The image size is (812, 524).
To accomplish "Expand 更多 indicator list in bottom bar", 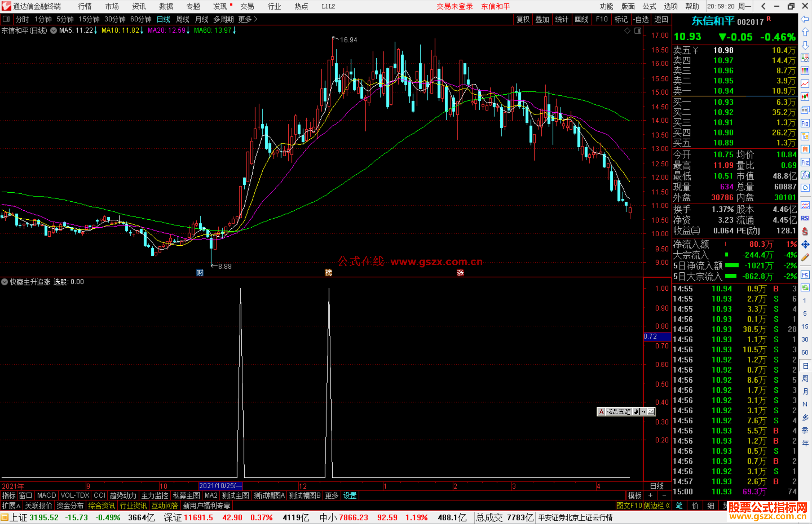I will tap(332, 495).
